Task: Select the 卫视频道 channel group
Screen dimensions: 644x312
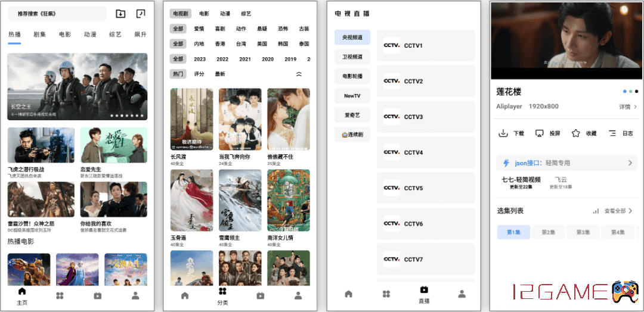Action: click(352, 57)
